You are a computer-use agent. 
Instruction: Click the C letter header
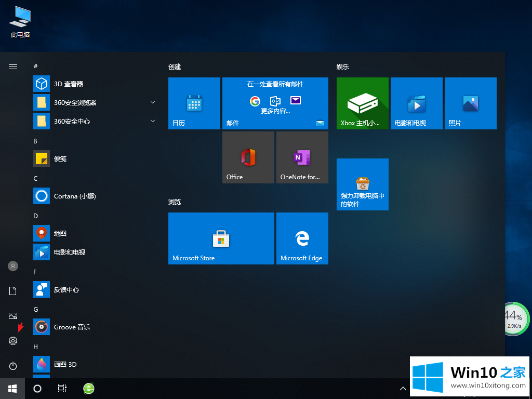tap(35, 179)
